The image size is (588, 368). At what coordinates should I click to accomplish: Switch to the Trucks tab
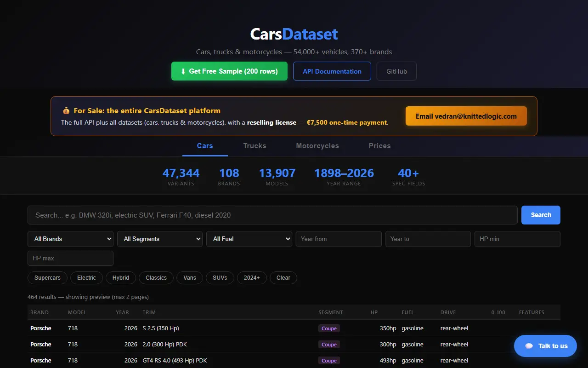[x=254, y=146]
